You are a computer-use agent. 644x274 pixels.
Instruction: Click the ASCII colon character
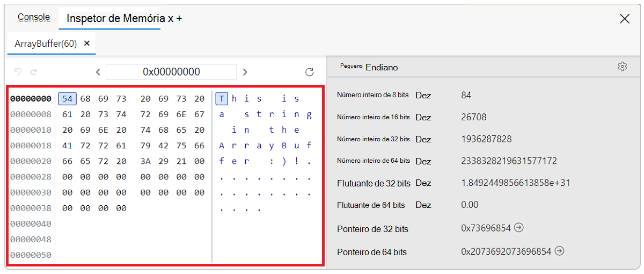click(x=272, y=161)
